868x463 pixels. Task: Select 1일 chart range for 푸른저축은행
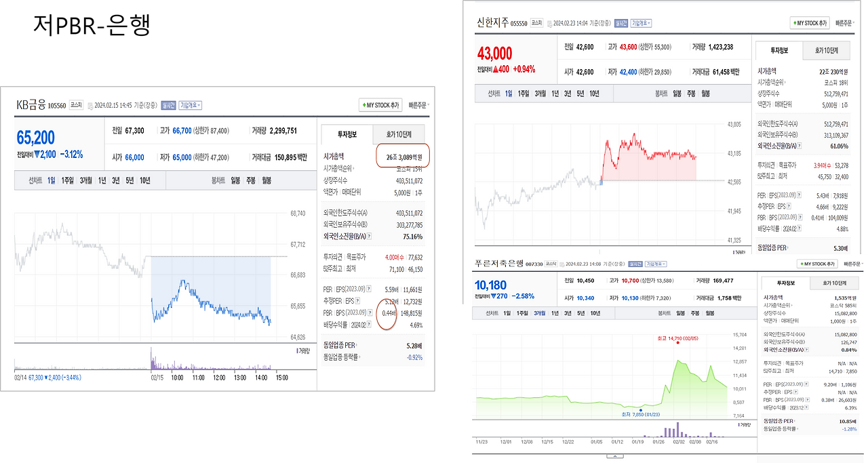[507, 313]
